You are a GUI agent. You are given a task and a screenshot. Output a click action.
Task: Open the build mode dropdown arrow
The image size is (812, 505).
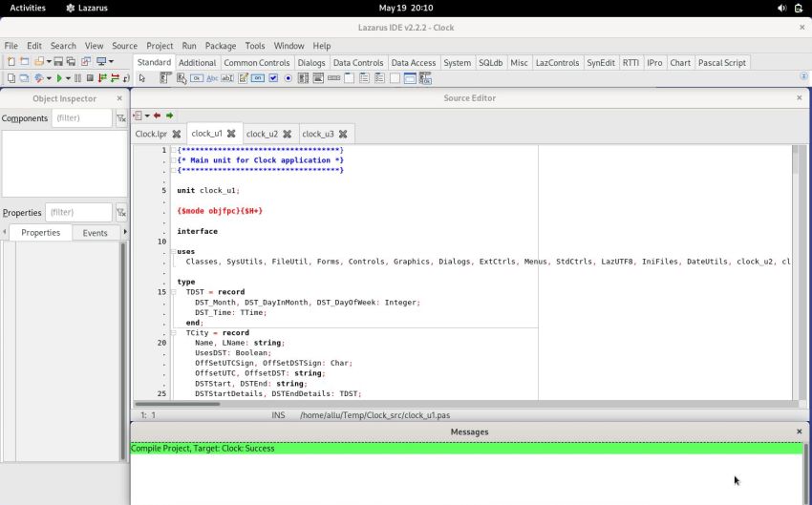(x=49, y=78)
